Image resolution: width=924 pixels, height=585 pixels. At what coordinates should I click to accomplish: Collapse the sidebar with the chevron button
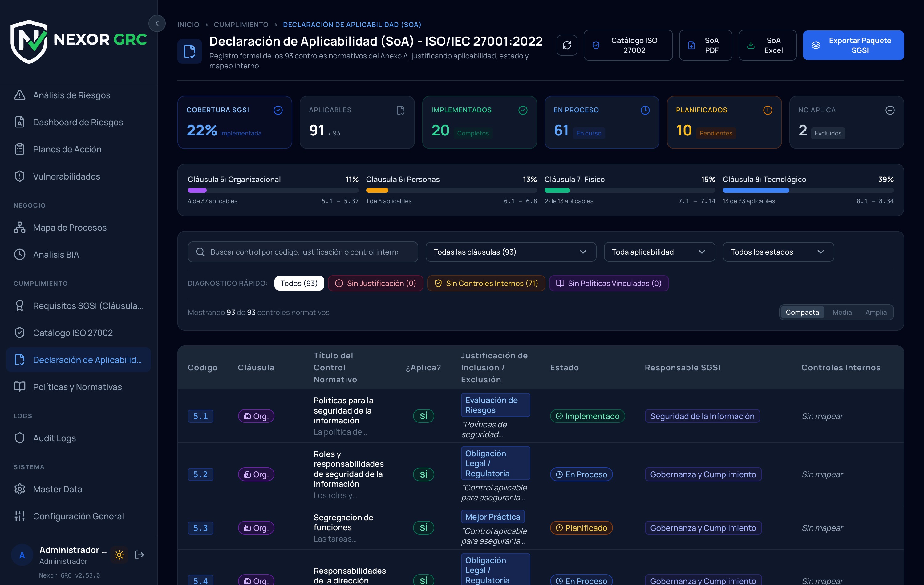[157, 24]
